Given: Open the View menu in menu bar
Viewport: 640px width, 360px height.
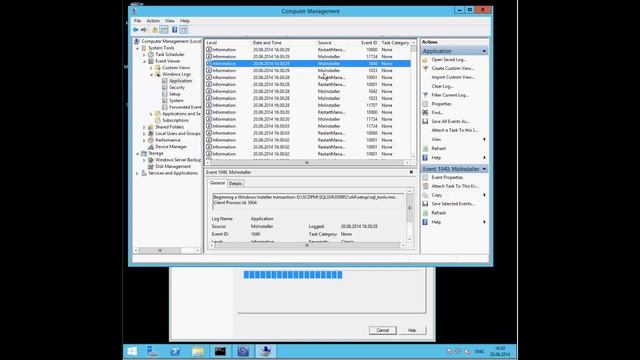Looking at the screenshot, I should click(x=170, y=21).
